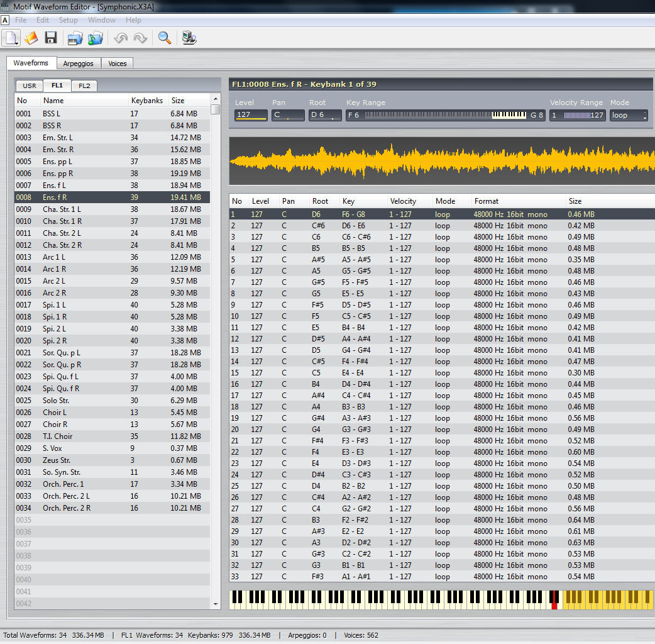The image size is (655, 644).
Task: Open the Edit menu
Action: 43,20
